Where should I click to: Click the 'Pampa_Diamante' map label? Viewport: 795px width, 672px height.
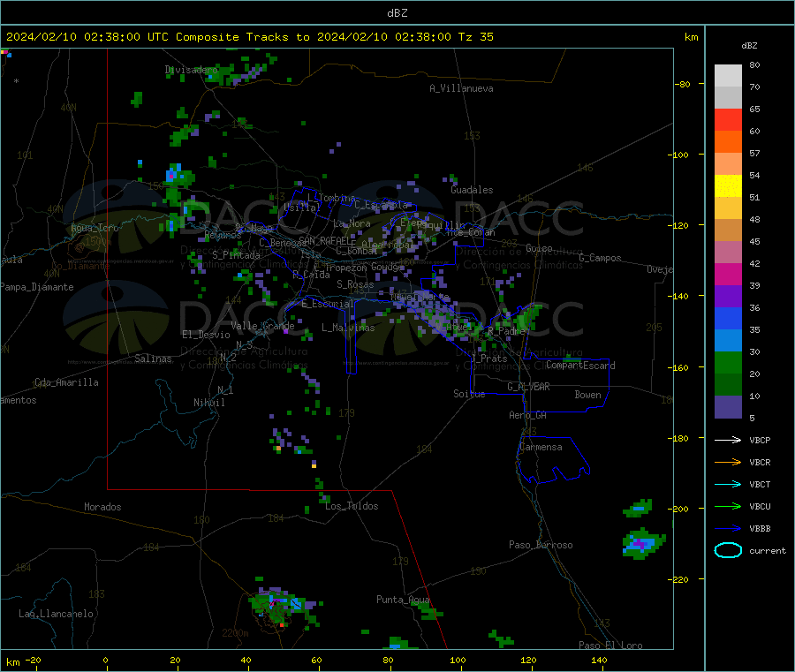[x=37, y=287]
